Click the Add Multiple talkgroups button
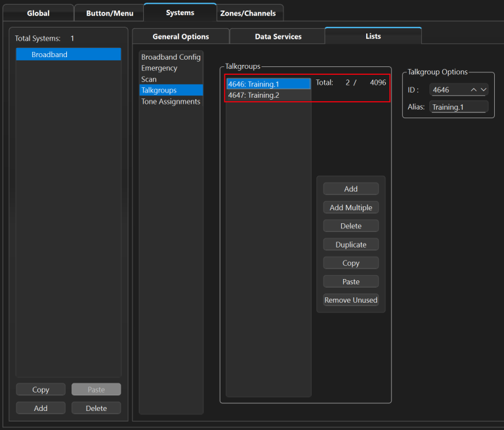 (x=350, y=207)
